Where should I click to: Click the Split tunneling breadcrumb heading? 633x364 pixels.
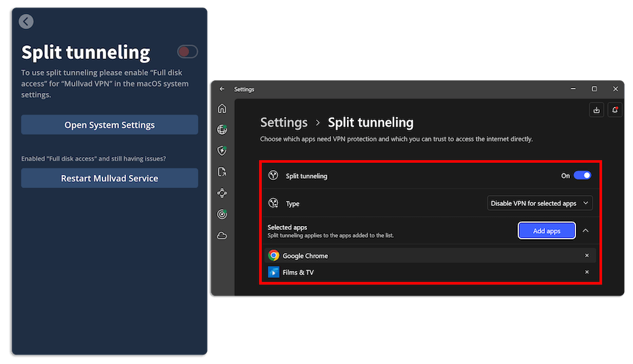(370, 122)
